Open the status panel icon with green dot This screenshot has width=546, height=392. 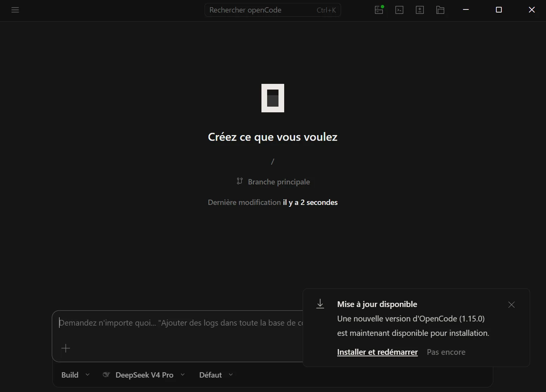point(379,10)
